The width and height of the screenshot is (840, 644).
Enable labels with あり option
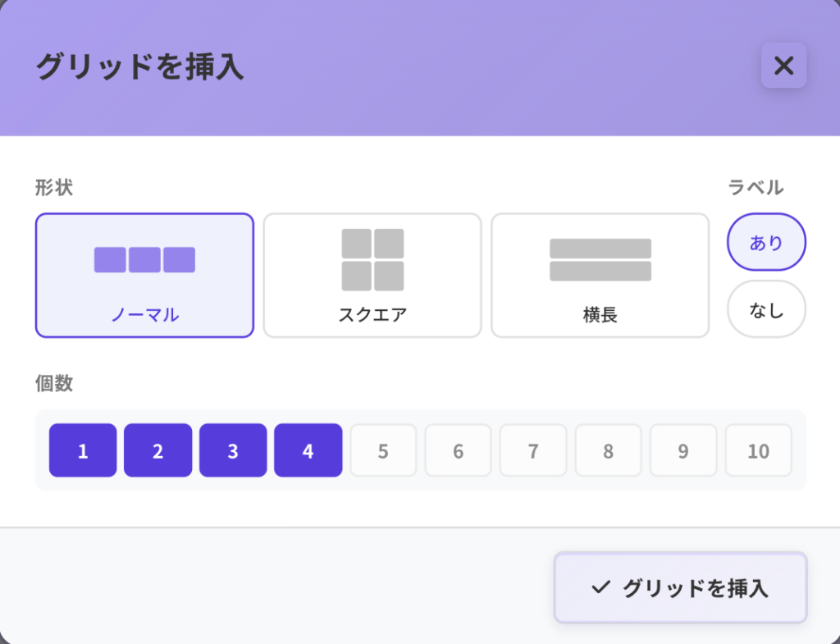point(766,243)
